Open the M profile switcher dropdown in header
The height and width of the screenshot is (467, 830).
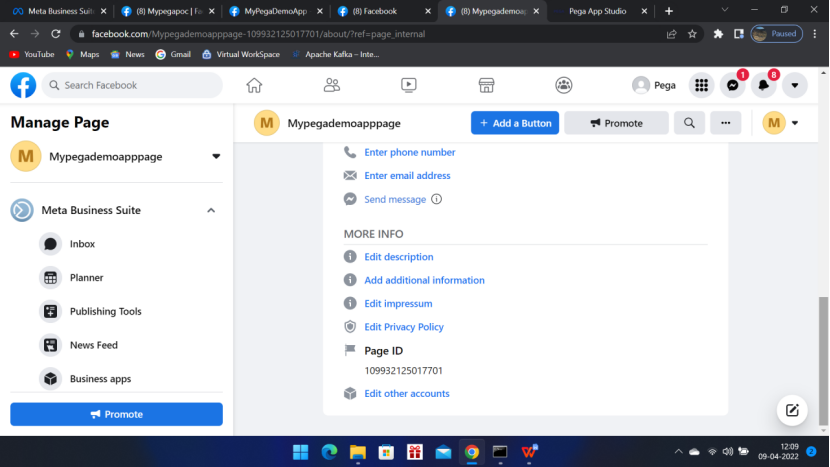[781, 123]
